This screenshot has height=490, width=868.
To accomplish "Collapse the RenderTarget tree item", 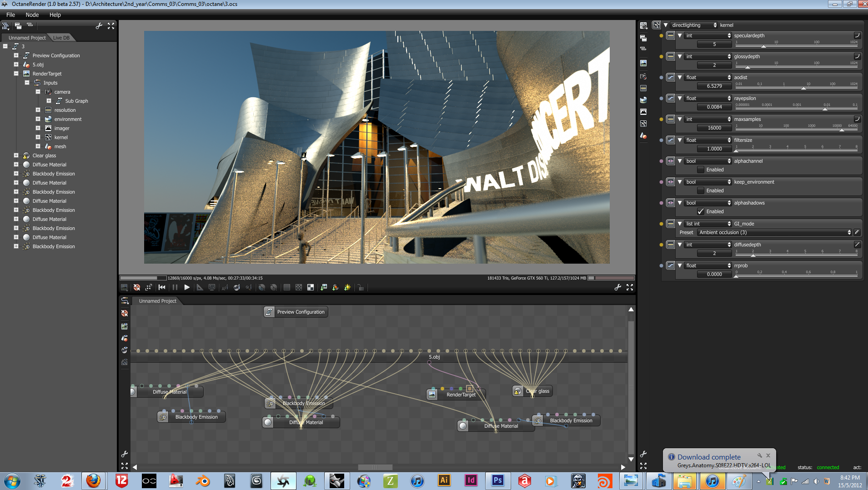I will click(x=16, y=74).
